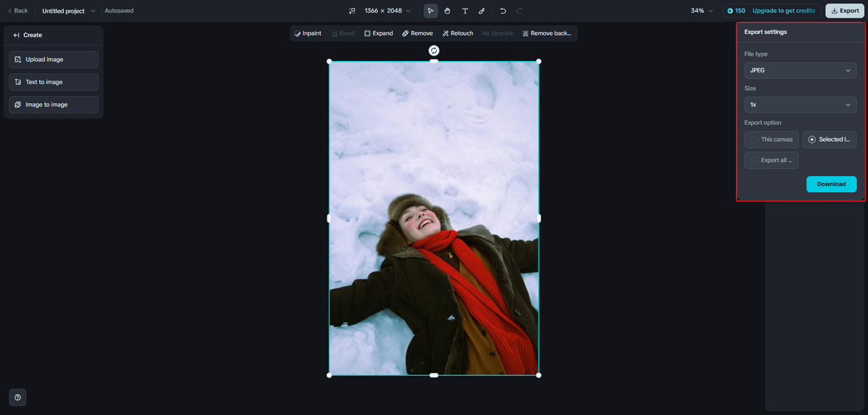
Task: Open the canvas resize icon near dimensions
Action: click(x=352, y=11)
